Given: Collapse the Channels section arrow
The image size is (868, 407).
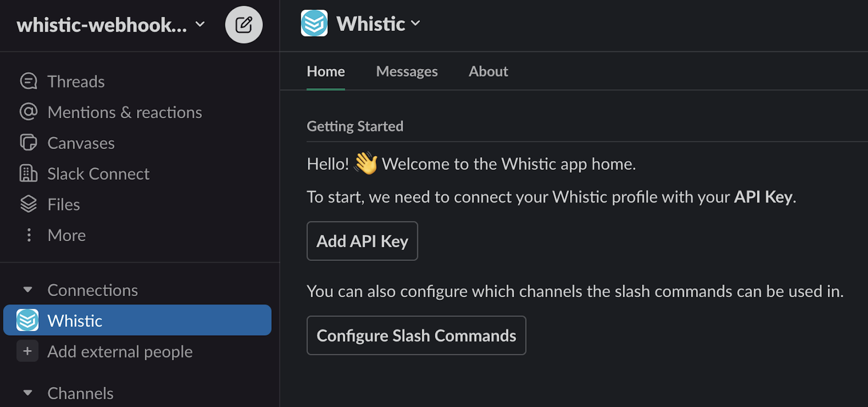Looking at the screenshot, I should 28,393.
